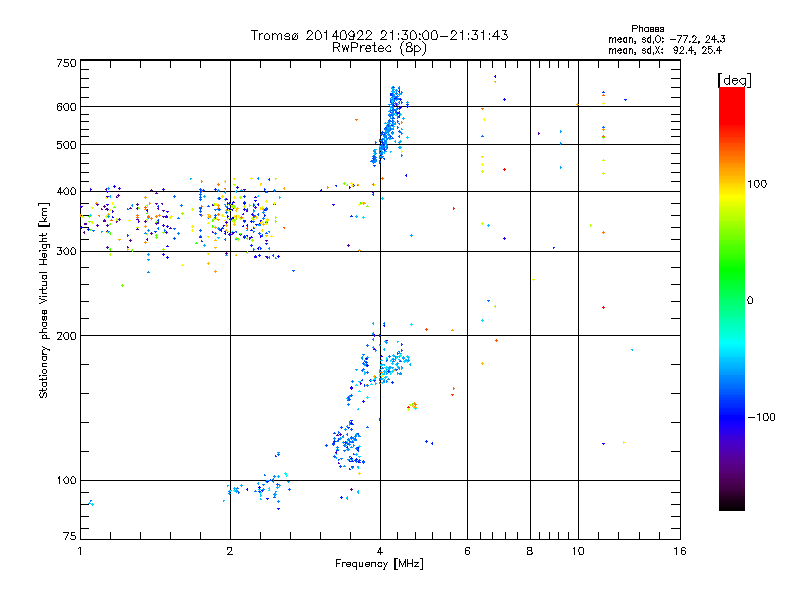800x600 pixels.
Task: Click the x-axis label '8'
Action: tap(530, 551)
